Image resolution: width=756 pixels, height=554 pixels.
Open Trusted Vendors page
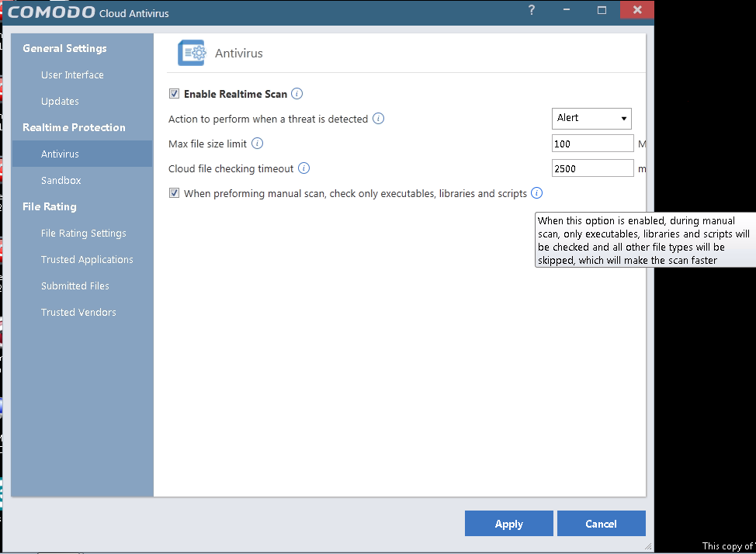(78, 313)
